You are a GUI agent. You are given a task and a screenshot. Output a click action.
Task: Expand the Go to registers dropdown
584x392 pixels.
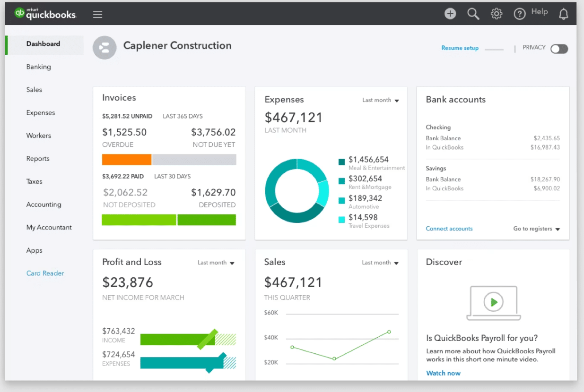(x=537, y=228)
